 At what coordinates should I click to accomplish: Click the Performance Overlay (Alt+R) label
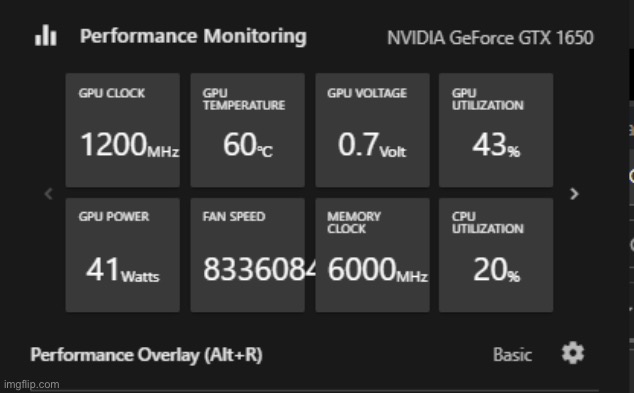tap(146, 355)
